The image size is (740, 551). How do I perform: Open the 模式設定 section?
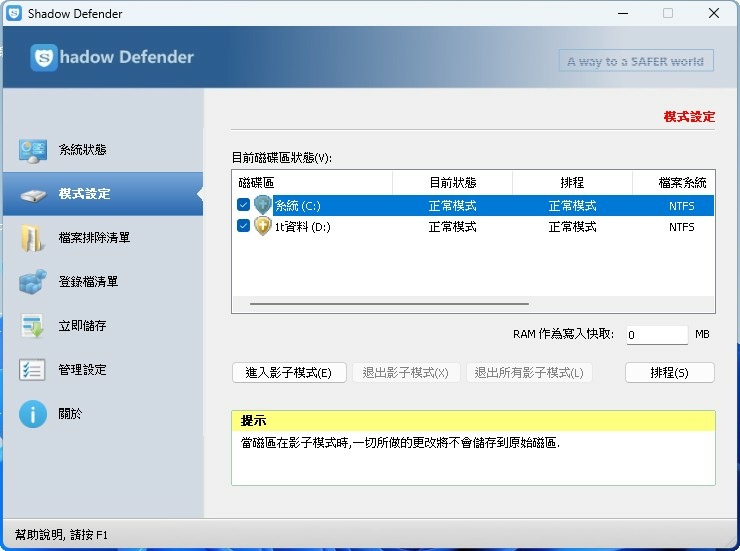point(103,194)
